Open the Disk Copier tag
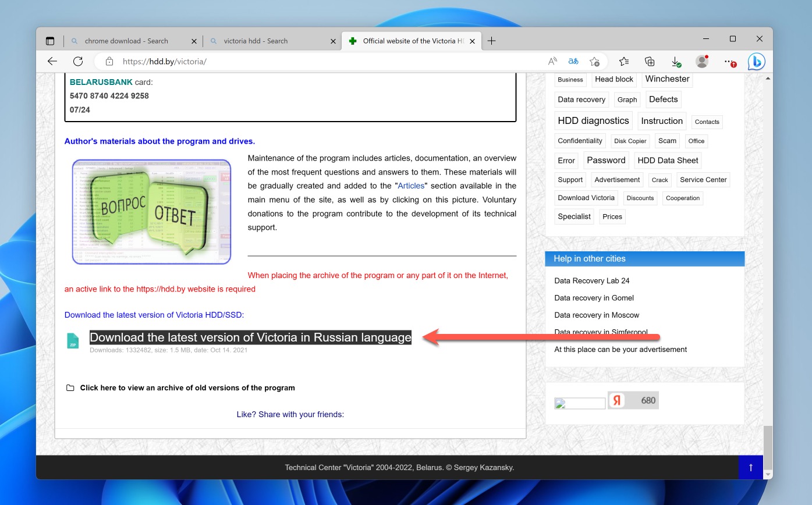Viewport: 812px width, 505px height. (630, 141)
